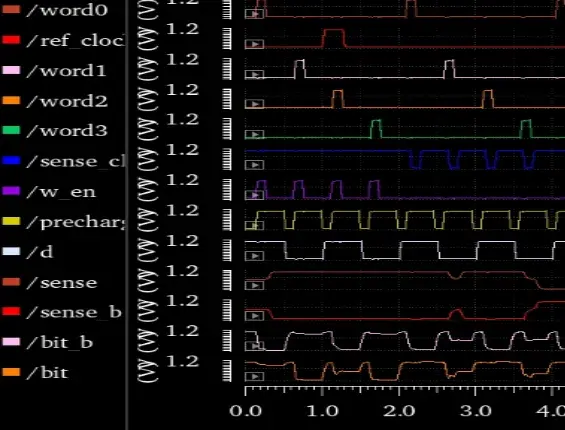The height and width of the screenshot is (430, 565).
Task: Click the 2.0 label on the time axis
Action: [x=399, y=411]
